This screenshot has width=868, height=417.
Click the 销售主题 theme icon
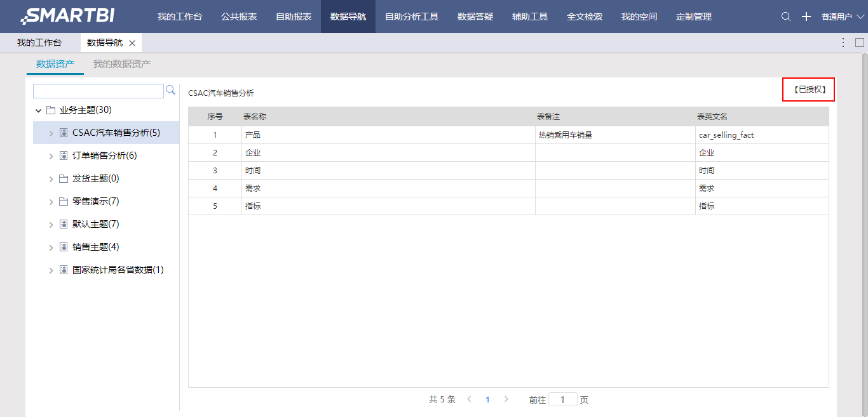click(64, 247)
